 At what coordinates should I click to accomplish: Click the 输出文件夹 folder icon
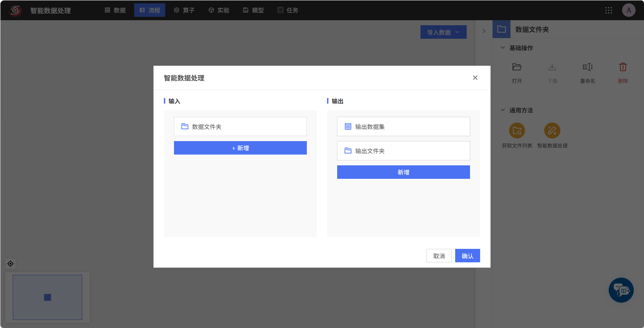(x=348, y=151)
